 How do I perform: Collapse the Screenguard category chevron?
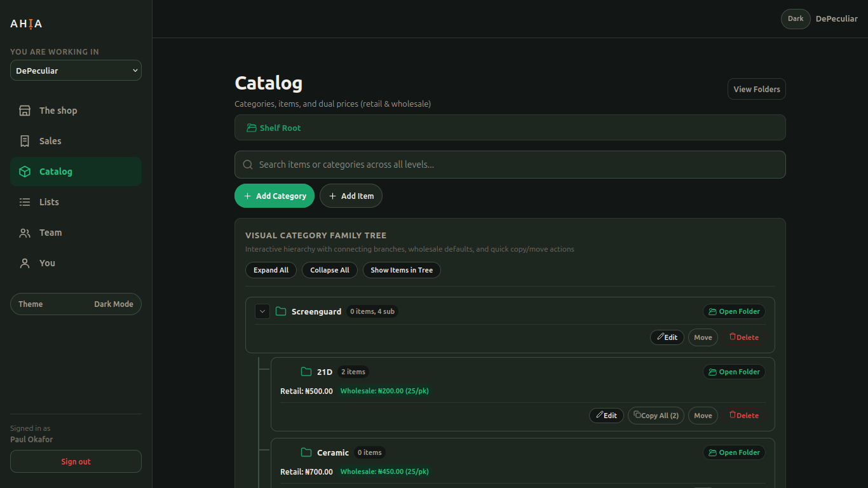click(262, 311)
